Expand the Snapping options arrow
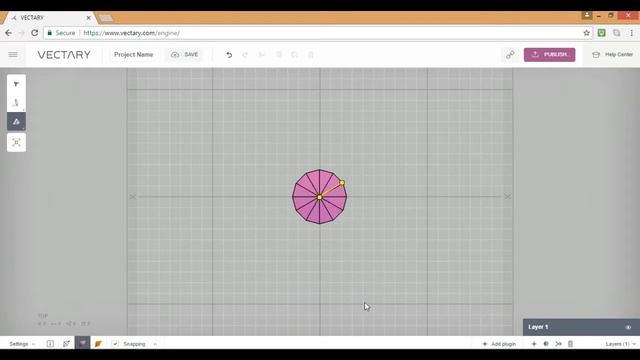The height and width of the screenshot is (360, 640). 155,344
